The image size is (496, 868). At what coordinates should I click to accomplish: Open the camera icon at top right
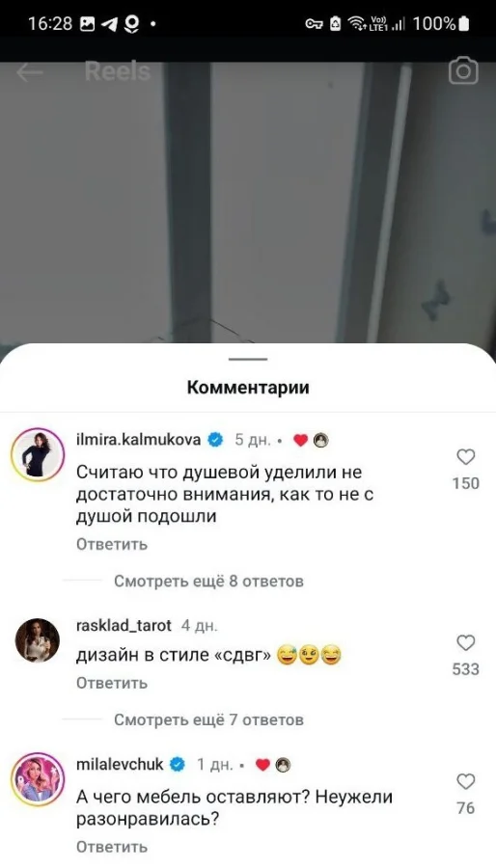[x=463, y=70]
